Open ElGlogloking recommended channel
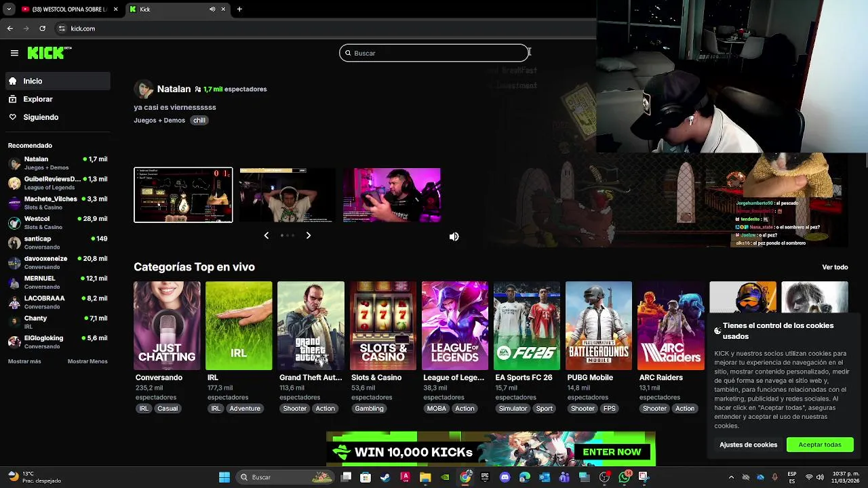Image resolution: width=868 pixels, height=488 pixels. pyautogui.click(x=58, y=342)
